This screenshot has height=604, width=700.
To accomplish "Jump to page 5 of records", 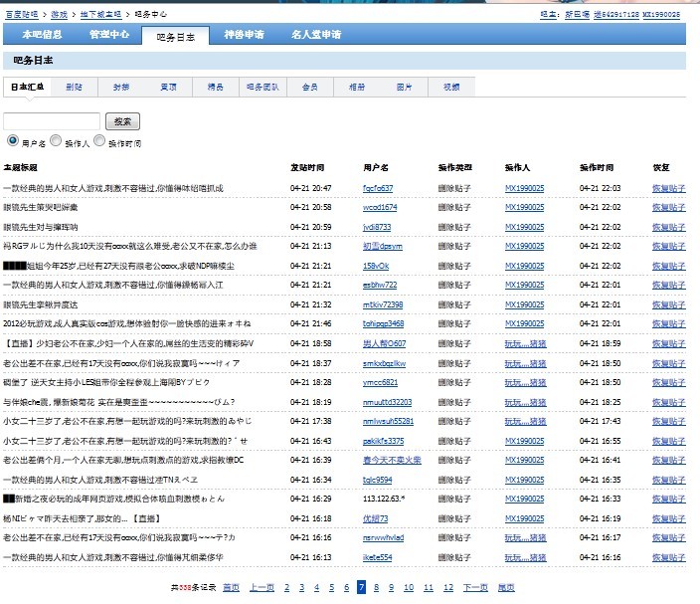I will click(x=332, y=587).
